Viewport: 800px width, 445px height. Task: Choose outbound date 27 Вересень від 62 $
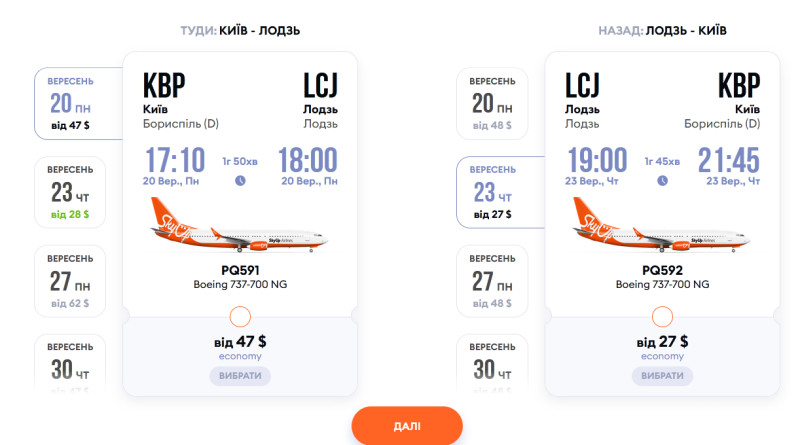70,281
